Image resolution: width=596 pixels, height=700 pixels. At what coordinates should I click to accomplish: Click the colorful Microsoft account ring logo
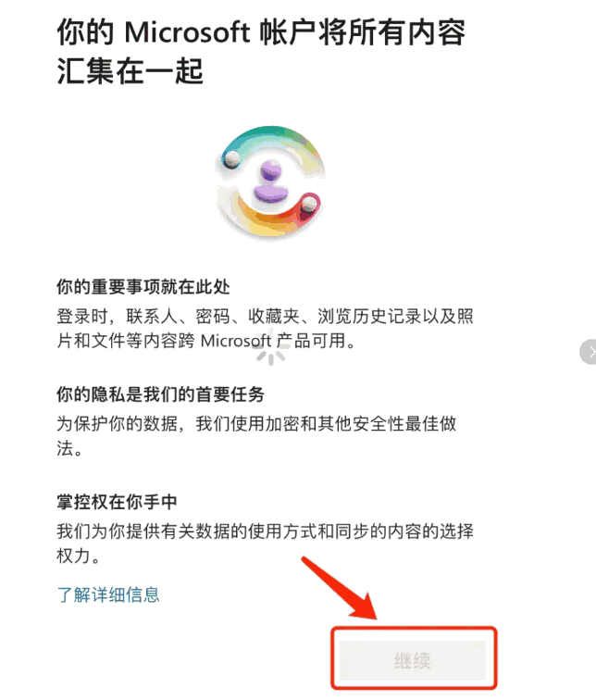pos(270,181)
